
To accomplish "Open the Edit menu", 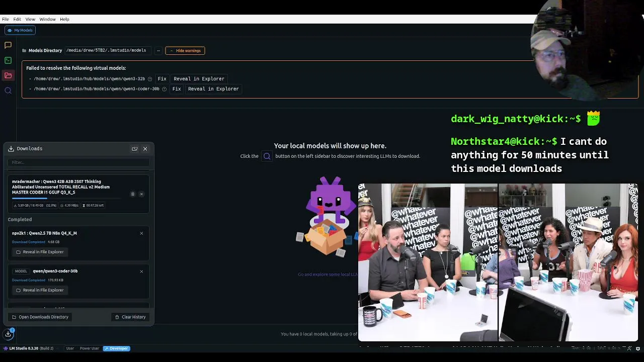I will coord(17,19).
